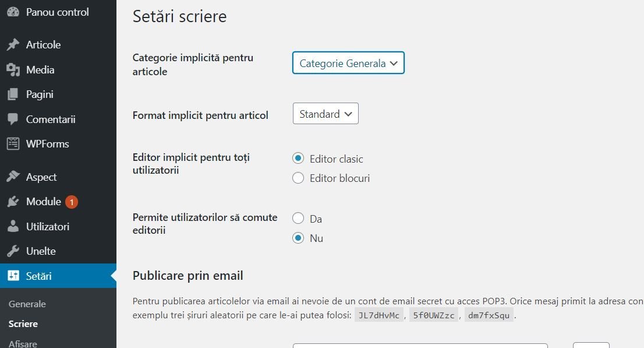Click the Articole pushpin icon
This screenshot has width=644, height=348.
pos(13,45)
